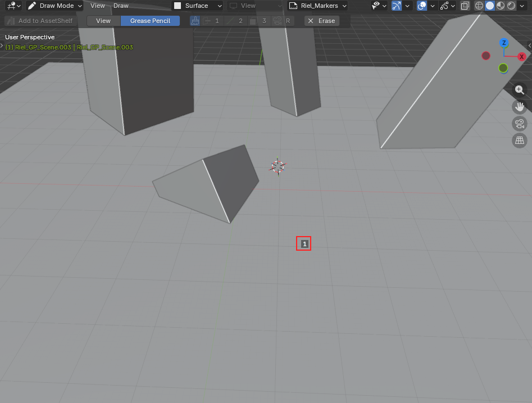This screenshot has height=403, width=532.
Task: Click the pencil icon next to Draw Mode
Action: [32, 6]
